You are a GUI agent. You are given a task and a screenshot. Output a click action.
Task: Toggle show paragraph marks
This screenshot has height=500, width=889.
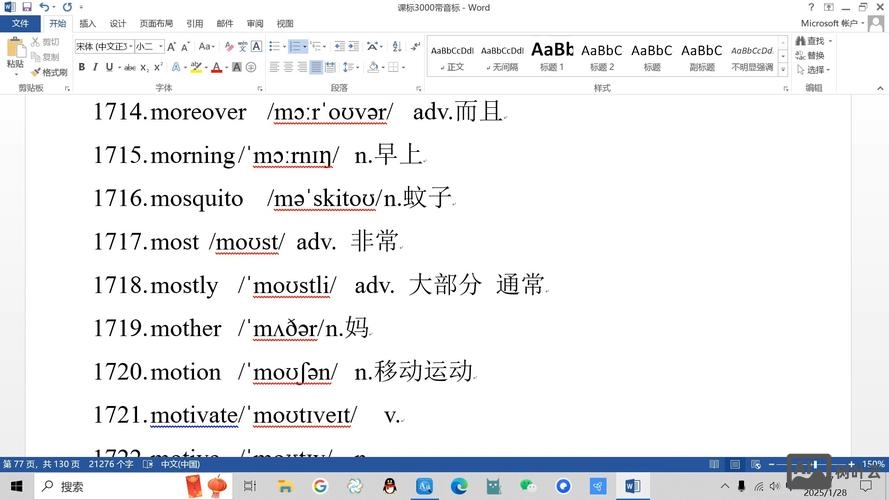point(416,46)
